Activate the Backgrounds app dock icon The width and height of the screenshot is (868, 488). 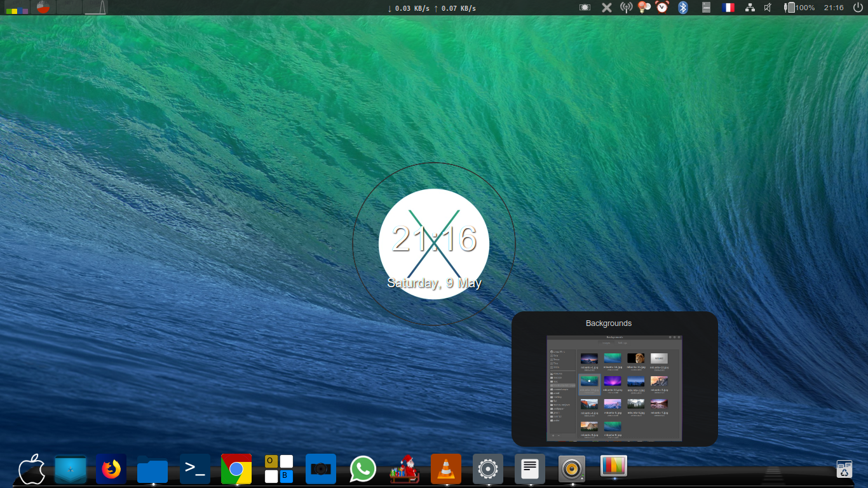614,466
